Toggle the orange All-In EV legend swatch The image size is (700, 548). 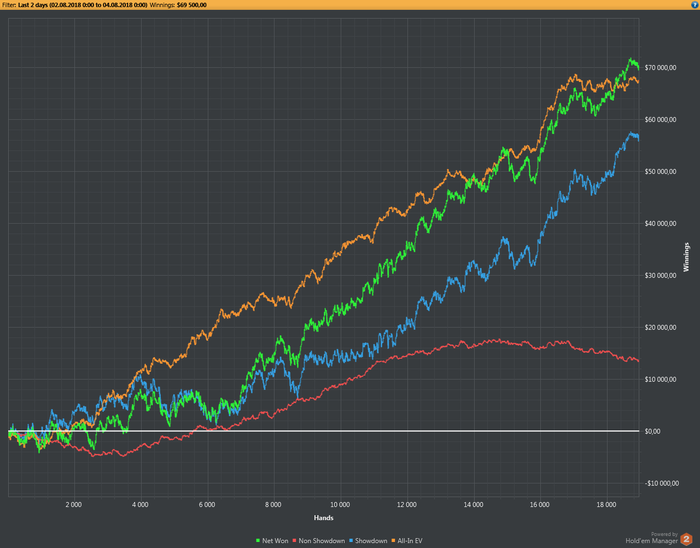[393, 541]
